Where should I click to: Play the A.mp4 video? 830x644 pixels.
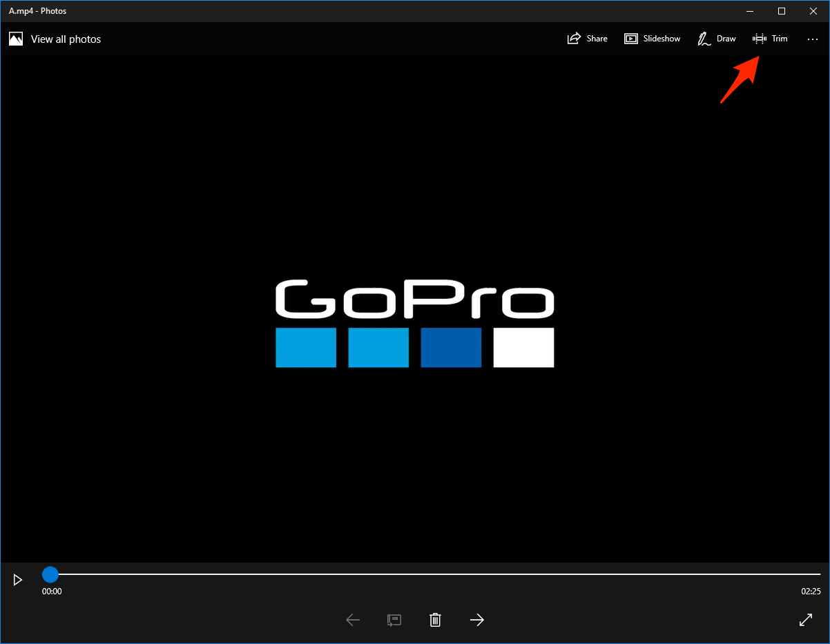coord(18,580)
